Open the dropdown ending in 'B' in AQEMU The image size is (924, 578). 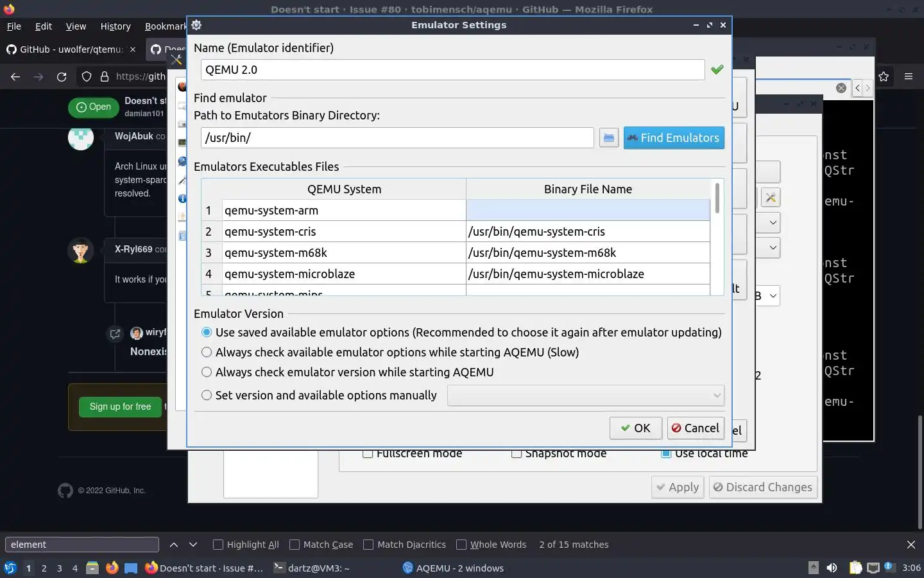[773, 295]
